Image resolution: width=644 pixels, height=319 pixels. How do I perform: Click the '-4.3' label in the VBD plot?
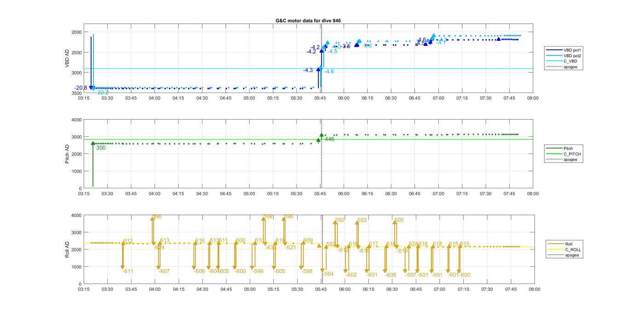[x=308, y=70]
